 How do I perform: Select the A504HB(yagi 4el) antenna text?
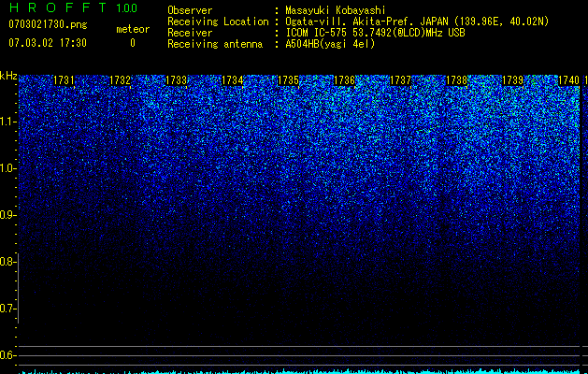330,44
